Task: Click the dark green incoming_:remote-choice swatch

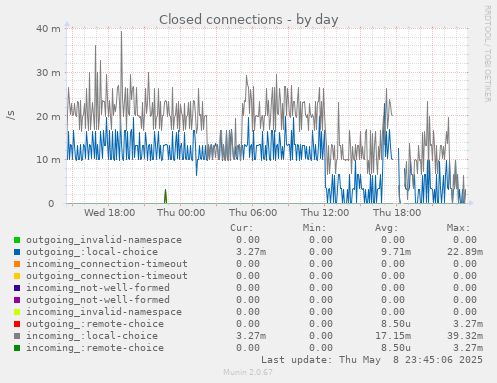Action: [x=17, y=348]
